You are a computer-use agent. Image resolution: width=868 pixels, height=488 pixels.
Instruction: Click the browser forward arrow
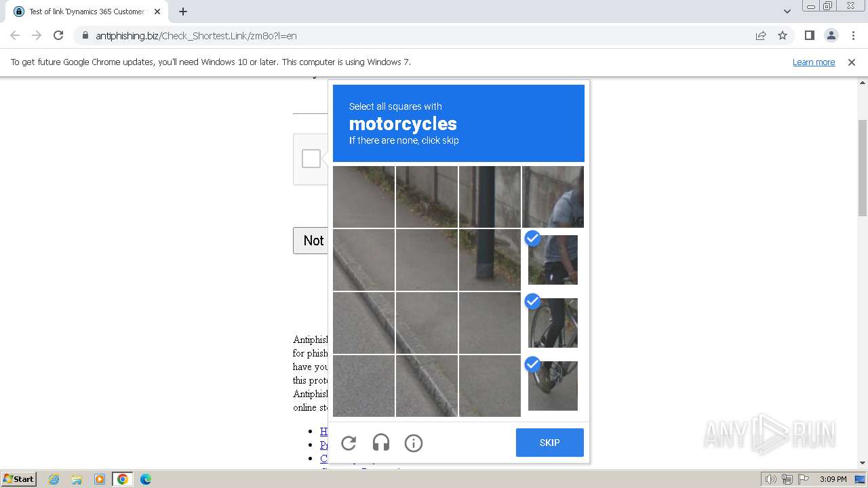click(x=37, y=35)
